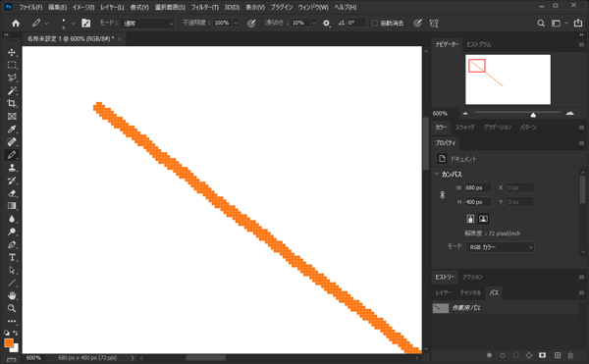Viewport: 589px width, 364px height.
Task: Open the Navigator panel menu
Action: [x=581, y=44]
